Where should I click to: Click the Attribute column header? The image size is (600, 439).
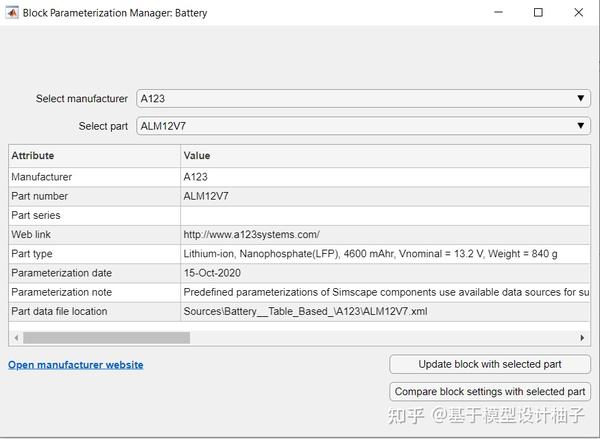(x=94, y=156)
